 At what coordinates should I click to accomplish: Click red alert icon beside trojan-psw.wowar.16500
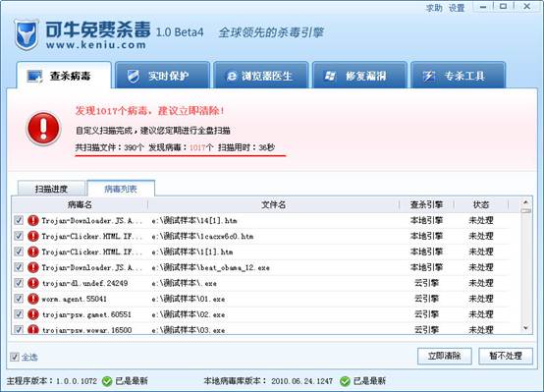[33, 329]
